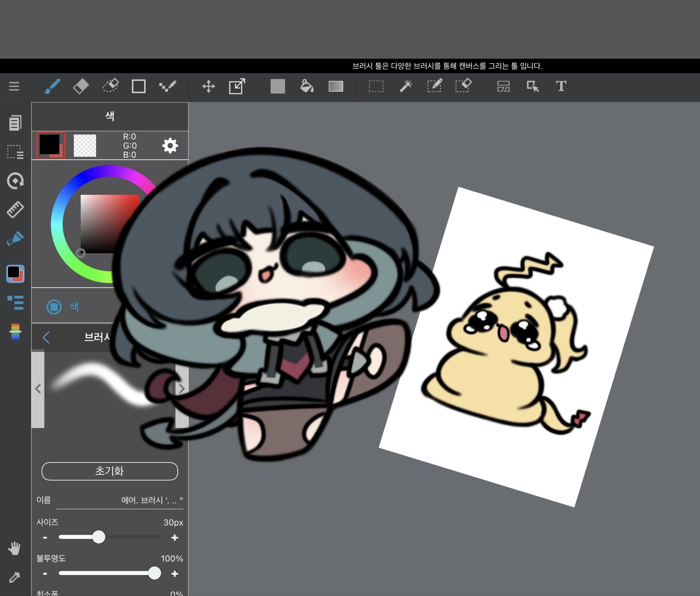
Task: Select the Bucket fill tool
Action: tap(307, 86)
